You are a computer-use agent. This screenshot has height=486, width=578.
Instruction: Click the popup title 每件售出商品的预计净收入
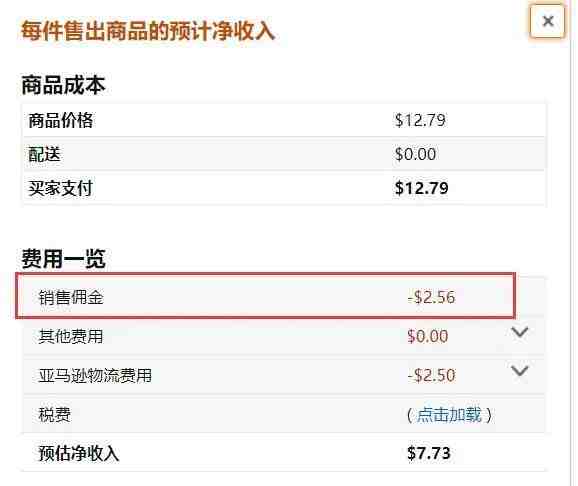[x=148, y=31]
